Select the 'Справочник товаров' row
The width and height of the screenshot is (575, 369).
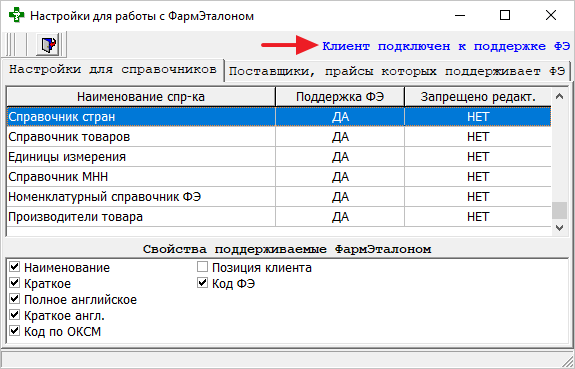point(279,137)
